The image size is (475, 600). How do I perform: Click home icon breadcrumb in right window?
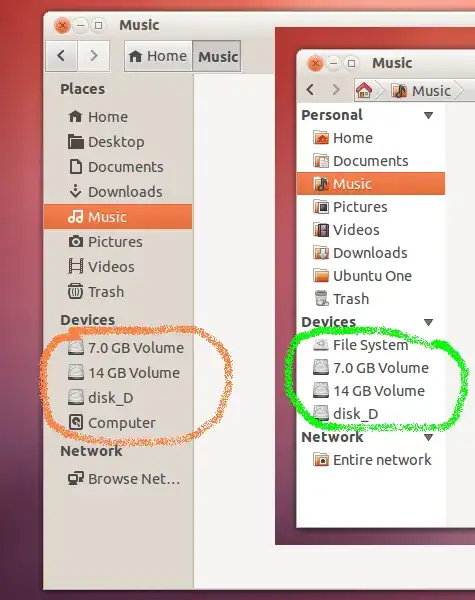point(364,91)
